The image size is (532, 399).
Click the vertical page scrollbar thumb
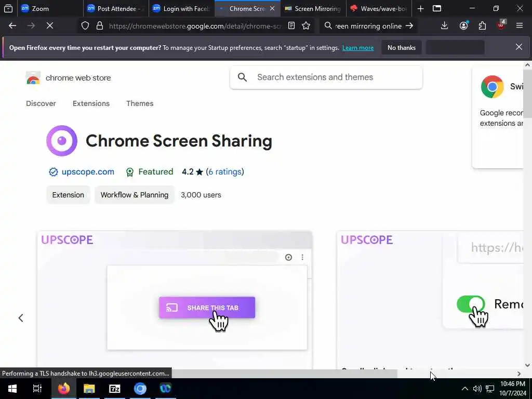click(x=527, y=94)
